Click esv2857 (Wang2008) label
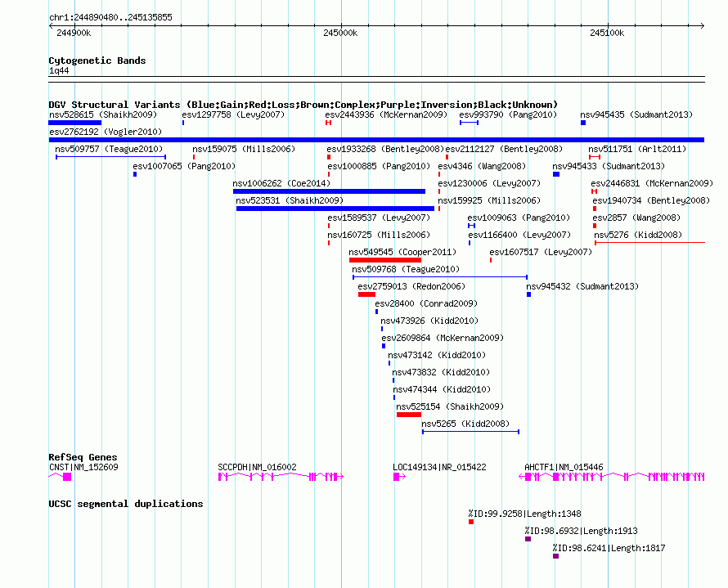The width and height of the screenshot is (728, 588). (636, 218)
